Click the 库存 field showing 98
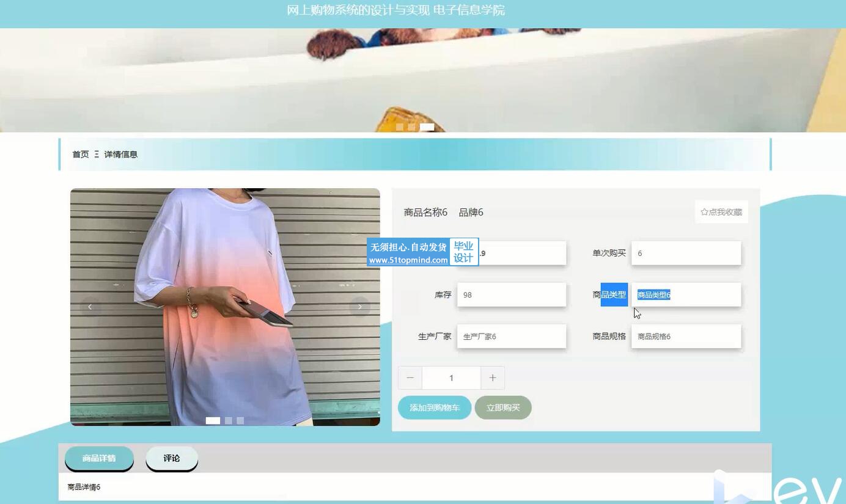This screenshot has width=846, height=504. pyautogui.click(x=512, y=294)
